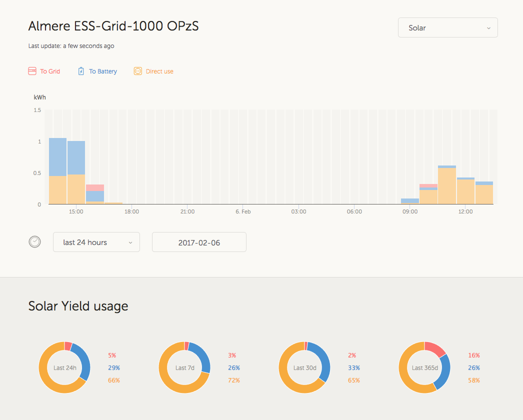The height and width of the screenshot is (420, 523).
Task: Click the 6. Feb axis label
Action: pos(243,212)
